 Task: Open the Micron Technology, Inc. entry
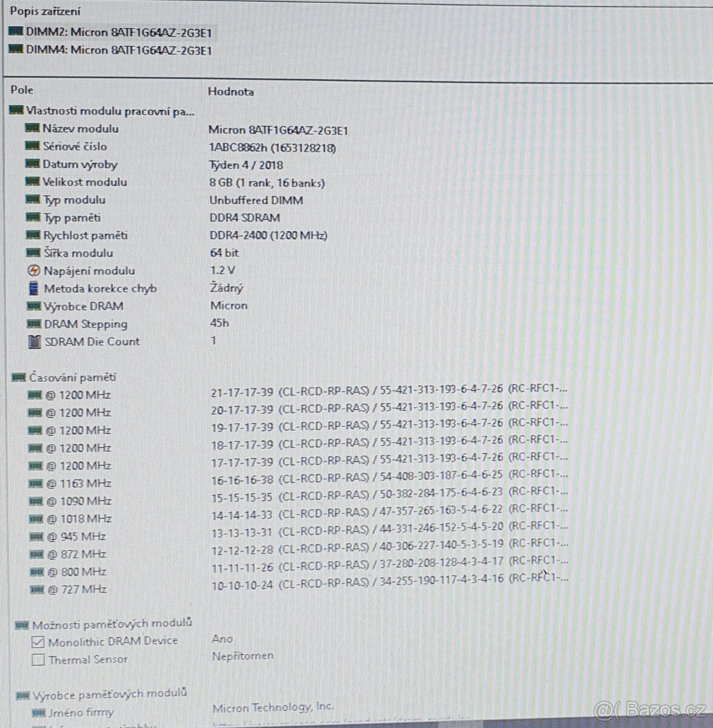[x=273, y=707]
